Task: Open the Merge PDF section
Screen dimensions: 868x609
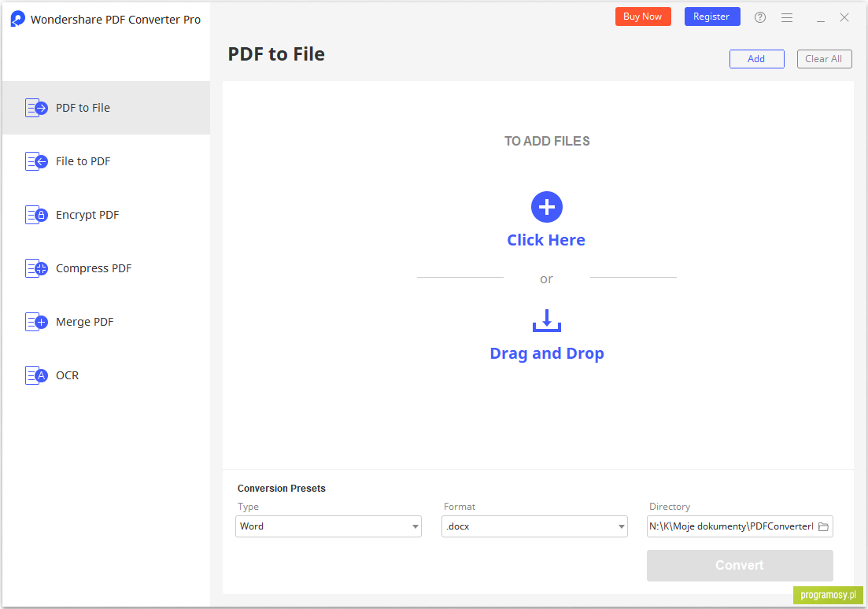Action: tap(106, 323)
